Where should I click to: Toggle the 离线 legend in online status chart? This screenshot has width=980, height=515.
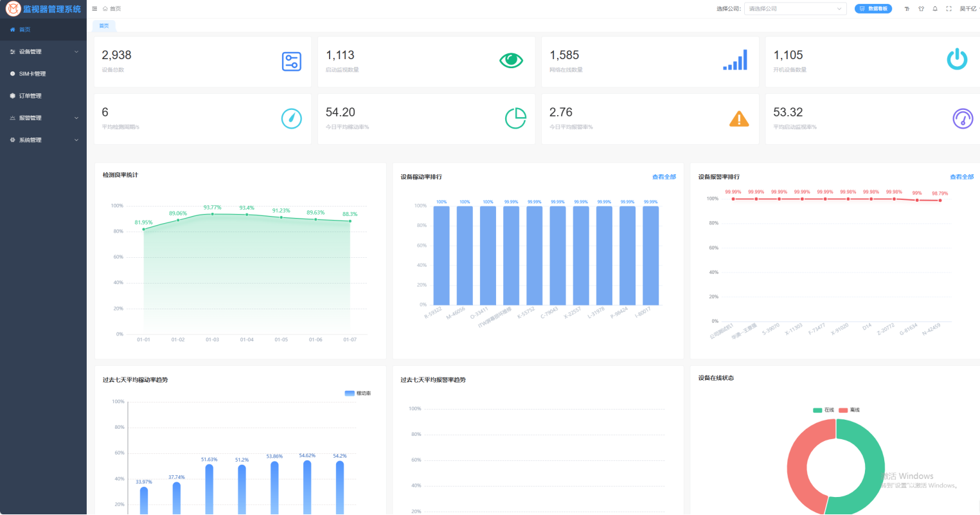(849, 410)
